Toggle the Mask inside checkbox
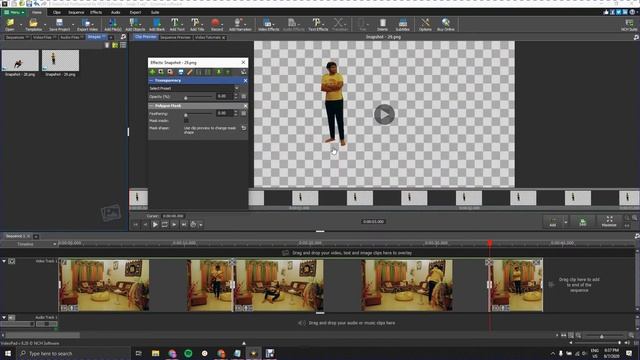Viewport: 640px width, 360px height. click(186, 121)
